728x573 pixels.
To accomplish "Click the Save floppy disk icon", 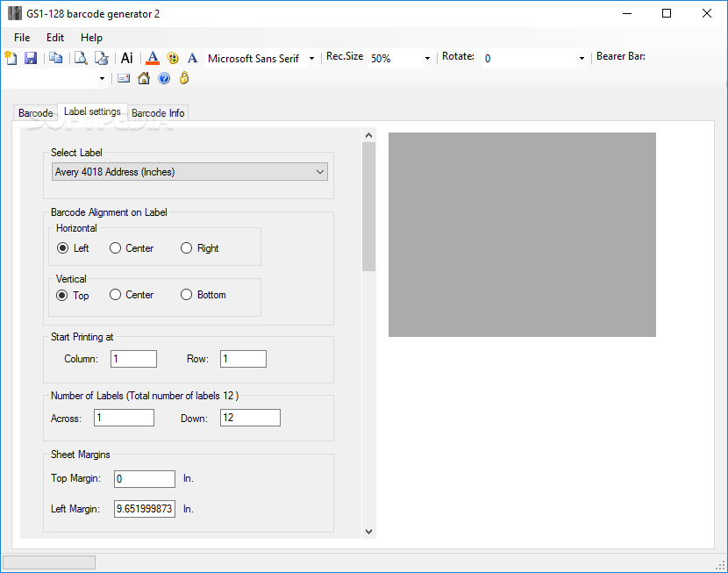I will click(31, 58).
